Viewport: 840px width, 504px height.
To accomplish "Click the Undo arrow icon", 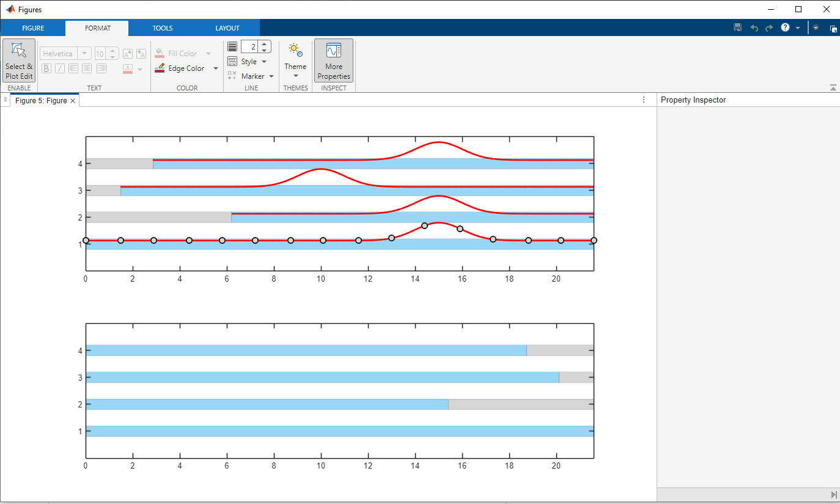I will click(x=754, y=28).
